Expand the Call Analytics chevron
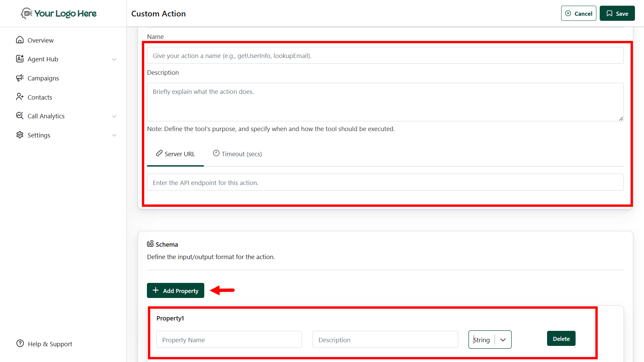The height and width of the screenshot is (362, 644). [x=114, y=116]
